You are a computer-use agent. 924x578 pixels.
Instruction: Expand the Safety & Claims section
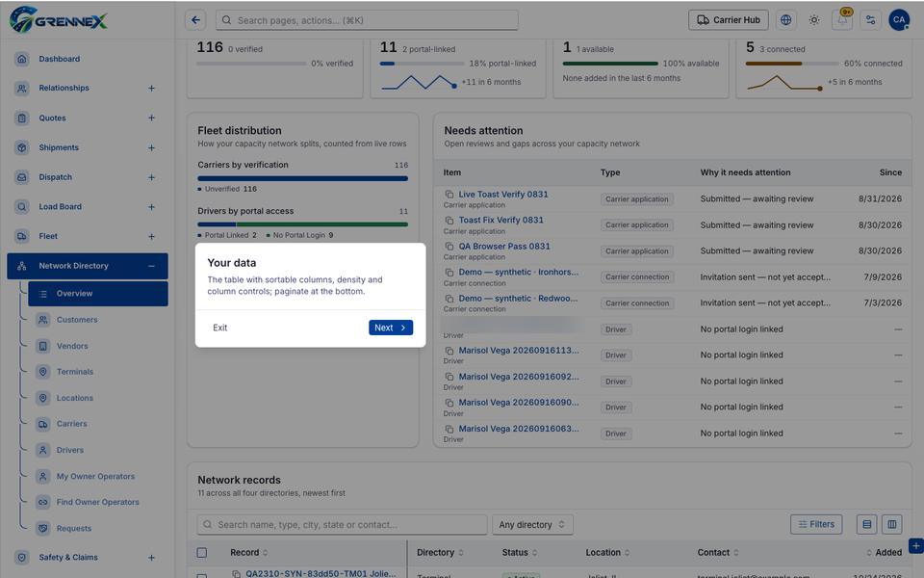point(151,558)
